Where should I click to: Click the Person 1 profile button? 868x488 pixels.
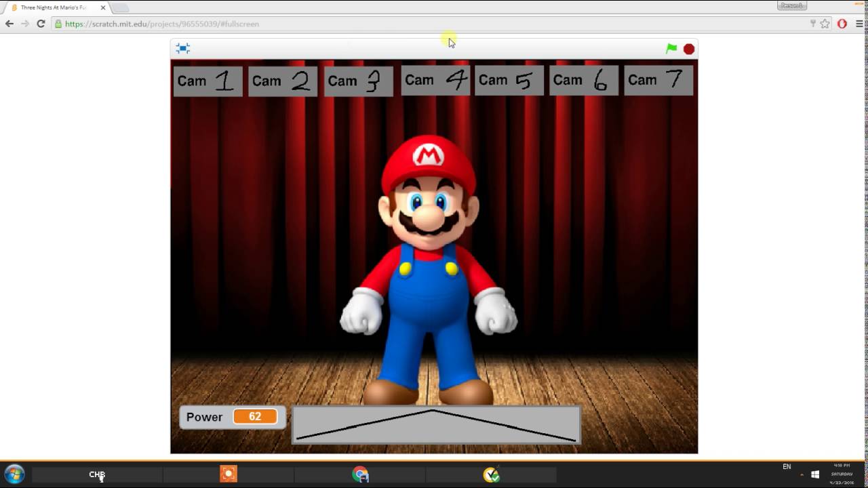pos(791,5)
